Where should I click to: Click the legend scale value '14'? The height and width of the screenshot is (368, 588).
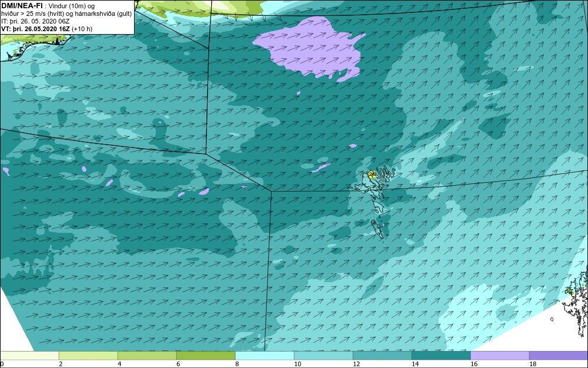coord(415,364)
